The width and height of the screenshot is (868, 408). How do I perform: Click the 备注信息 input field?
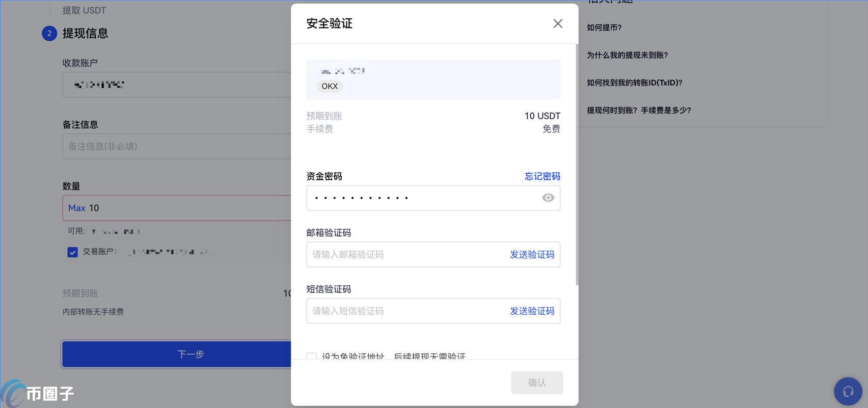[177, 147]
